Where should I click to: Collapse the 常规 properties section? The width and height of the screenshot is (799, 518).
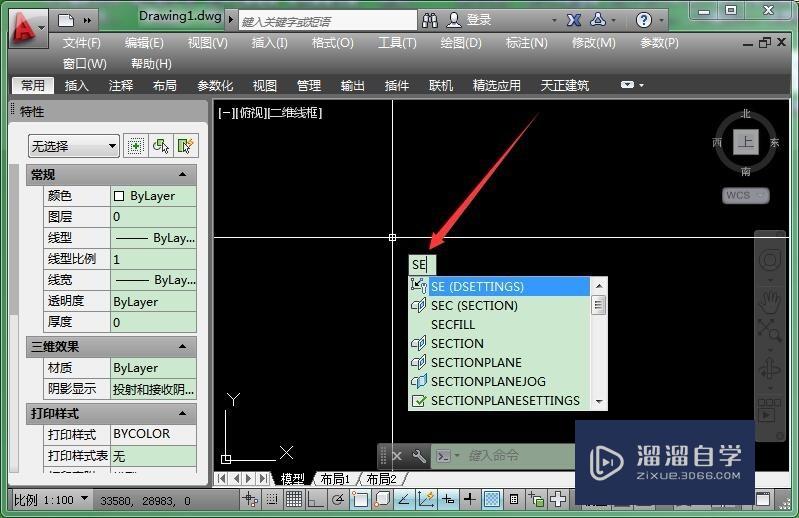click(182, 175)
